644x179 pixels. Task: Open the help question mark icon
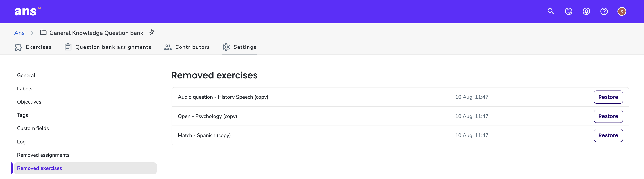(604, 12)
